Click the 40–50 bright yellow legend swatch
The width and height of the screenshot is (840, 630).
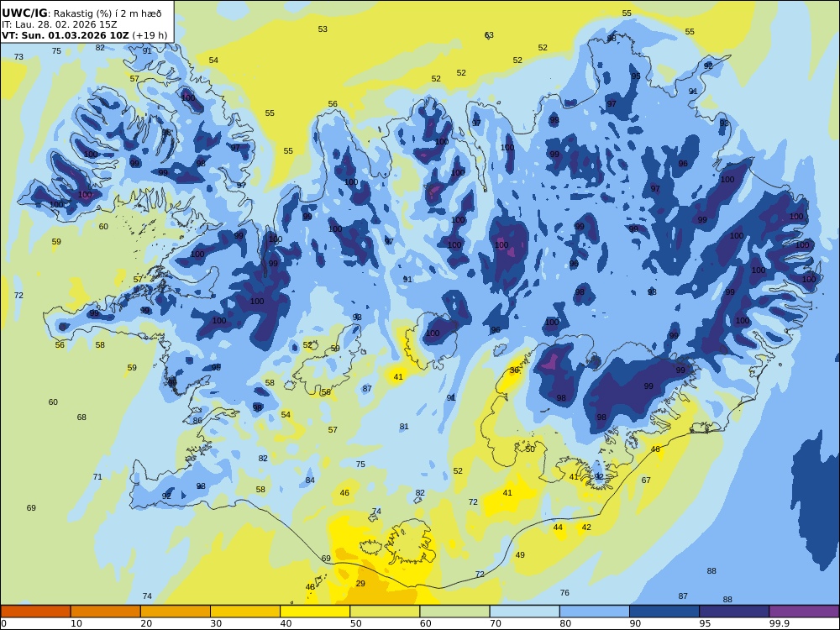pos(315,612)
